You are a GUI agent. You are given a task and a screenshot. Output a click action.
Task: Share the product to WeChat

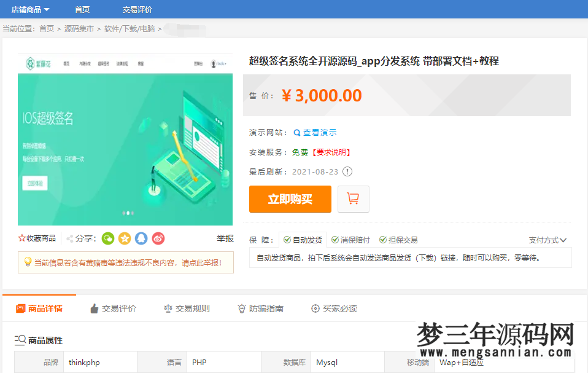pyautogui.click(x=107, y=238)
